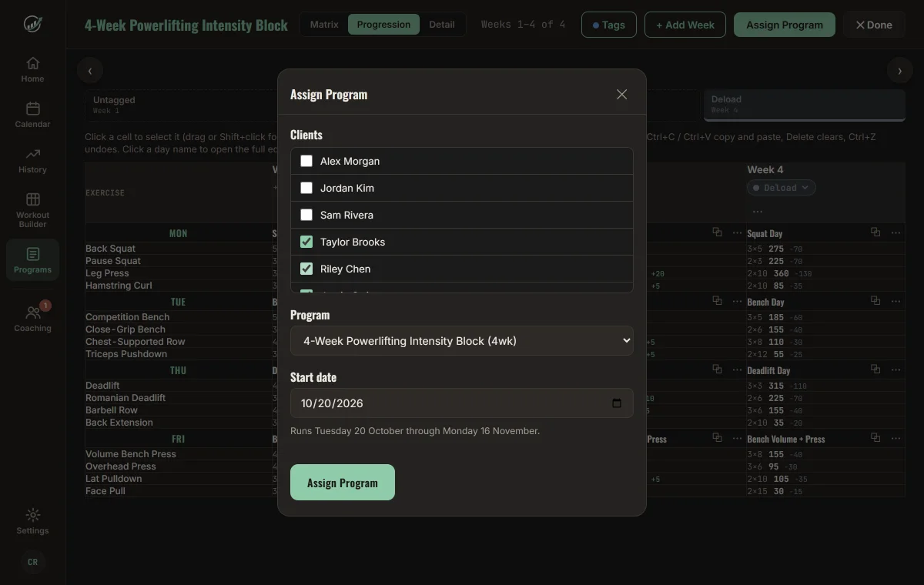Select the Untagged Week 1 tag card

click(180, 105)
